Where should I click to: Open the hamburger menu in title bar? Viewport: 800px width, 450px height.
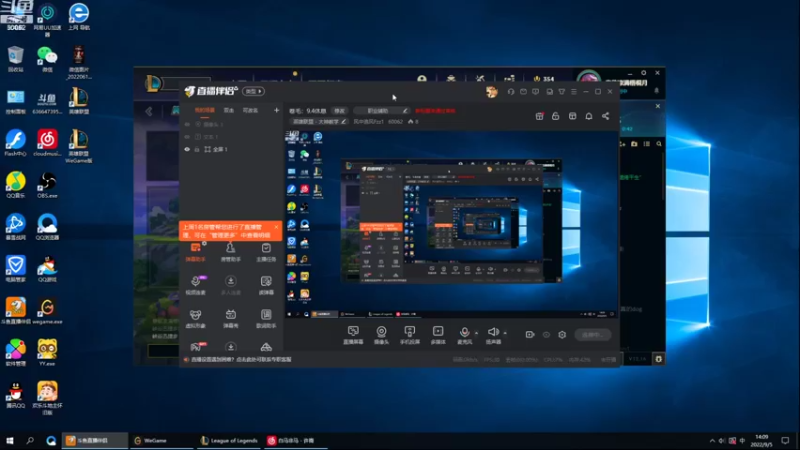click(574, 92)
